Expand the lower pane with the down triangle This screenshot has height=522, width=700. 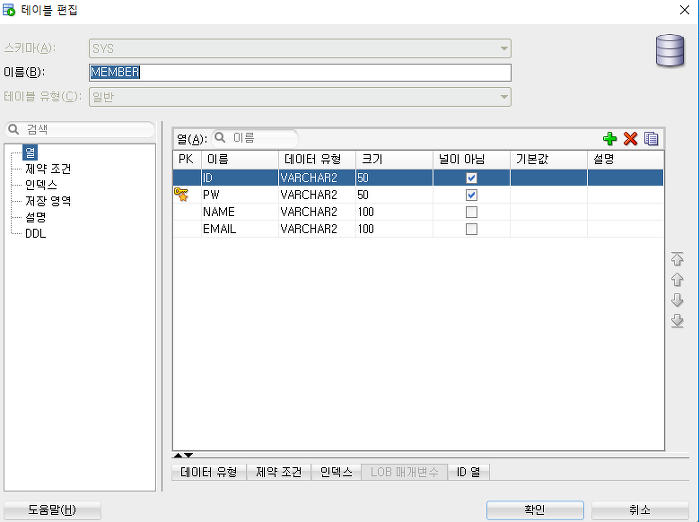point(188,455)
